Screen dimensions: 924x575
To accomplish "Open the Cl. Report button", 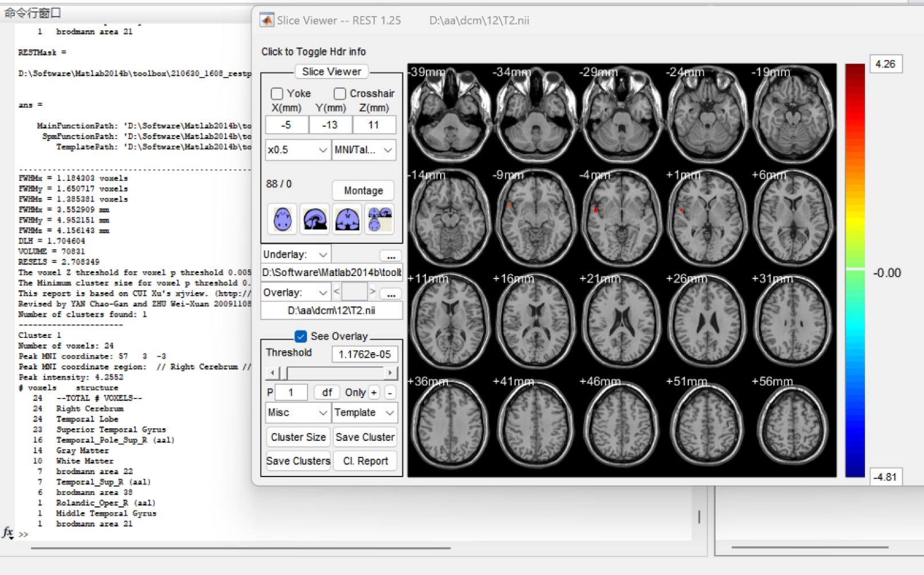I will pos(365,461).
